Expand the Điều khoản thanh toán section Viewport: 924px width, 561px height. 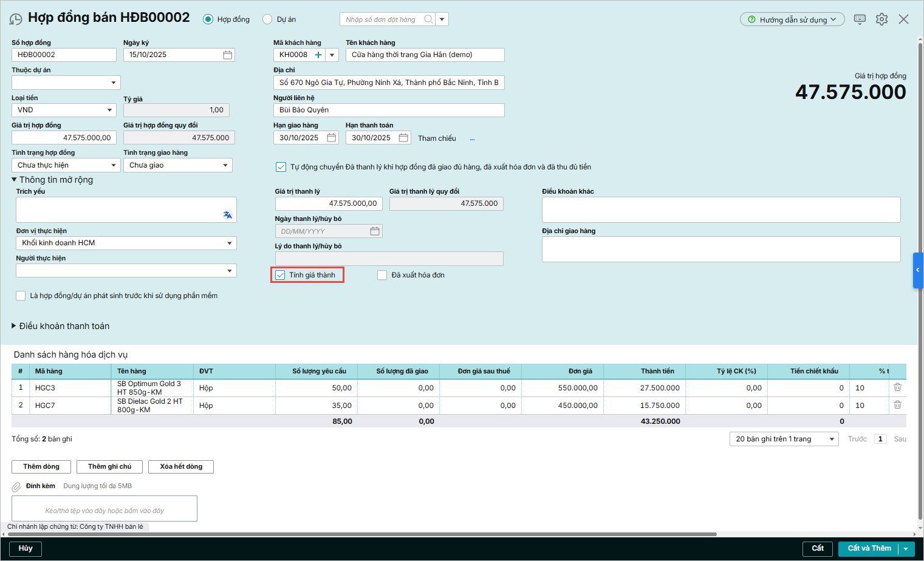tap(14, 326)
